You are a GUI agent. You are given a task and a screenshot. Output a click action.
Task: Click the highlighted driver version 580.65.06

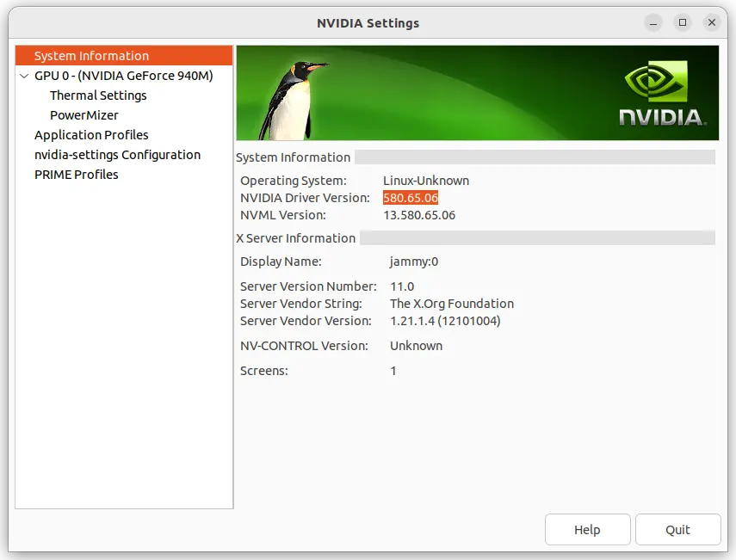[411, 198]
